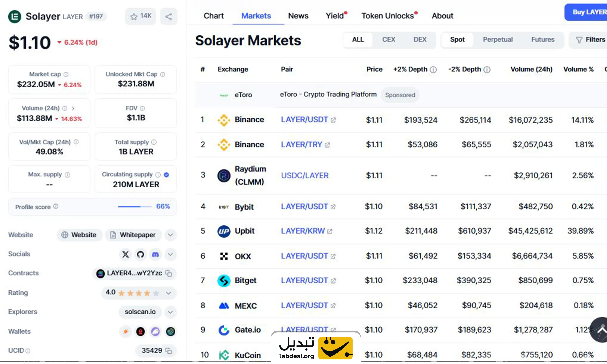This screenshot has height=364, width=607.
Task: Expand the Explorers dropdown chevron
Action: pos(171,312)
